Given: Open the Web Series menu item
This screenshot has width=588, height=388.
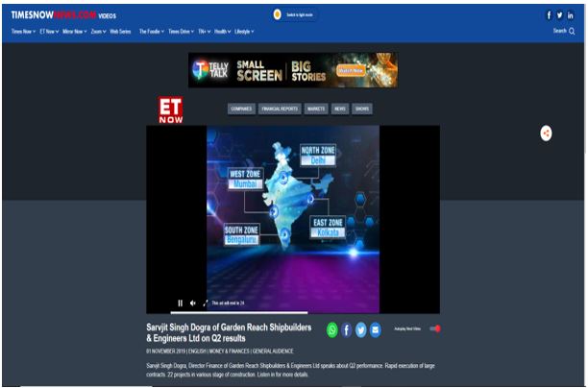Looking at the screenshot, I should (120, 32).
